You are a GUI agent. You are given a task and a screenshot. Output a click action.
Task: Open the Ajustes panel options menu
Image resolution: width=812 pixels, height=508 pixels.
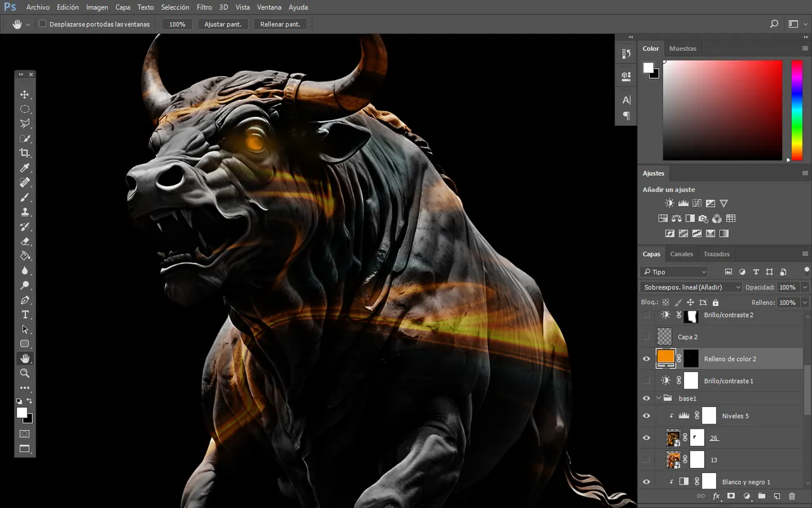(805, 173)
